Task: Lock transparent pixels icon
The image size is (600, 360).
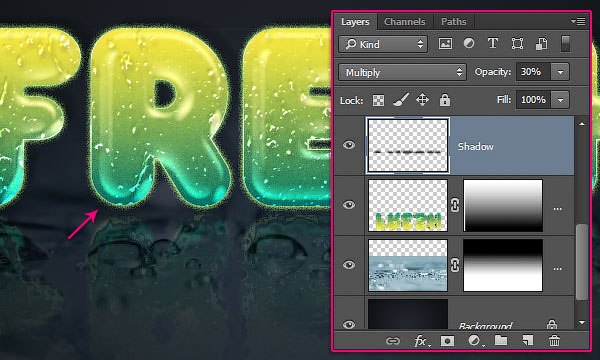Action: pos(378,100)
